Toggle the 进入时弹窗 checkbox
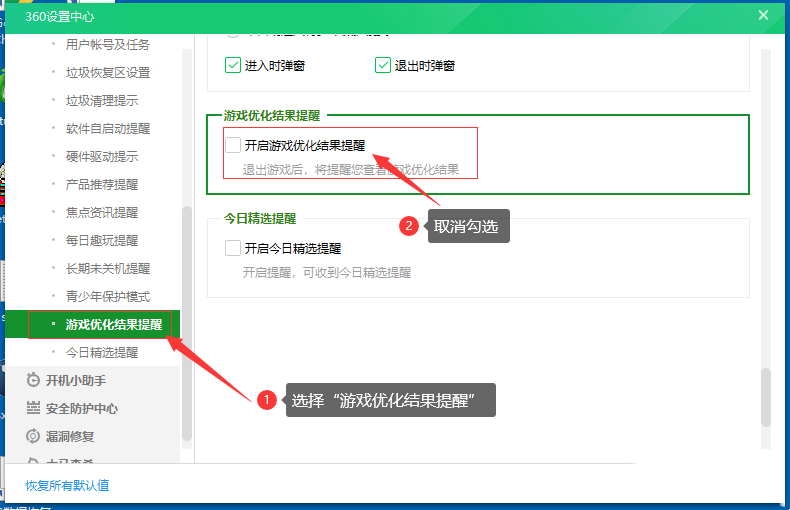 click(233, 65)
